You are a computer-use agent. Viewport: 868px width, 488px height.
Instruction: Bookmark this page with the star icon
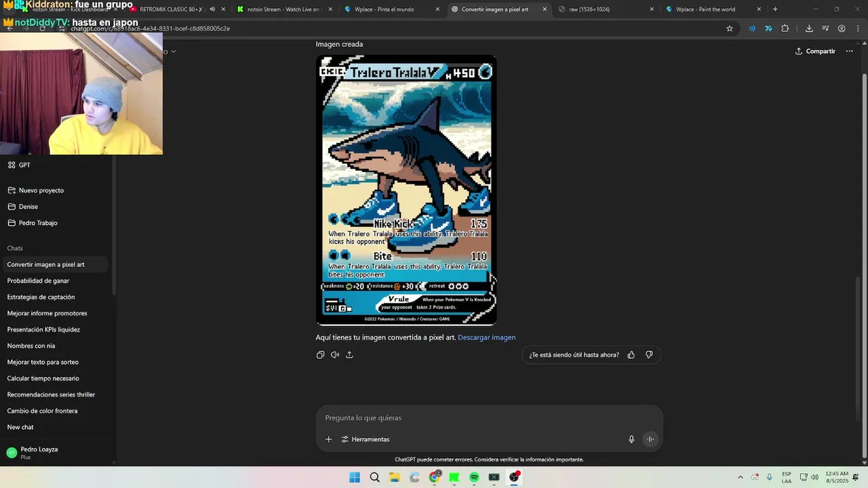click(x=730, y=28)
